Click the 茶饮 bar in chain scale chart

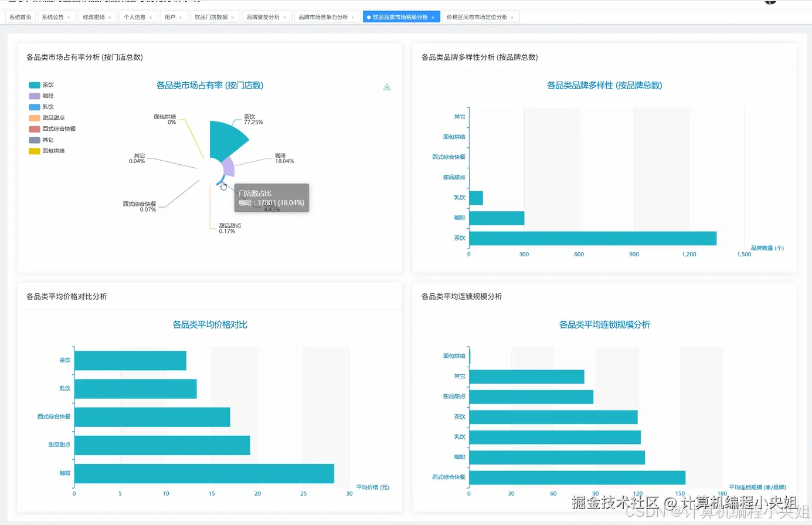click(x=553, y=417)
